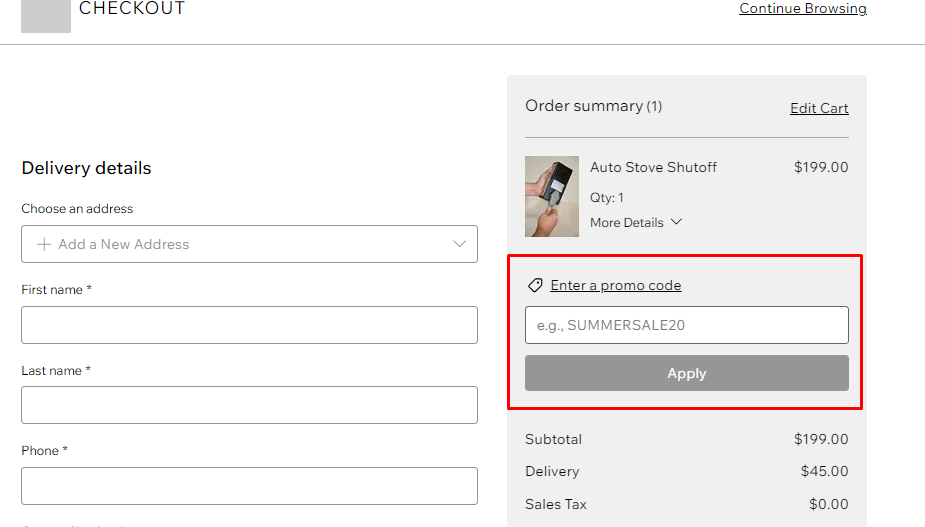Click the site logo next to CHECKOUT
The height and width of the screenshot is (527, 925).
pyautogui.click(x=46, y=16)
